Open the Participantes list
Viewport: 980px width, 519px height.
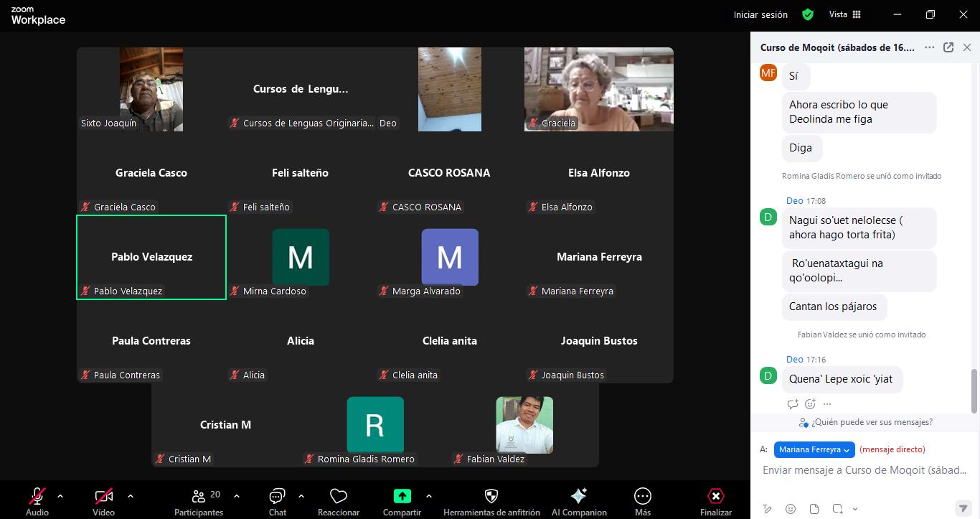pyautogui.click(x=199, y=501)
